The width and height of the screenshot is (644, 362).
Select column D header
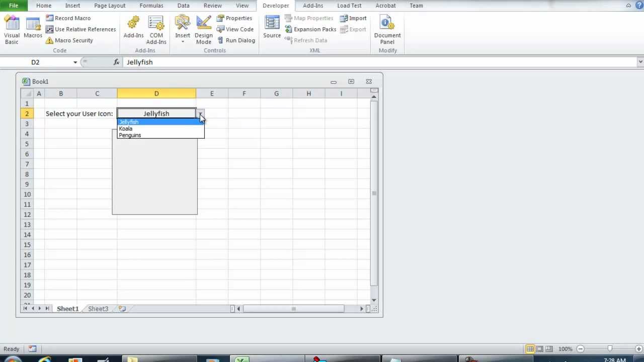(x=156, y=94)
